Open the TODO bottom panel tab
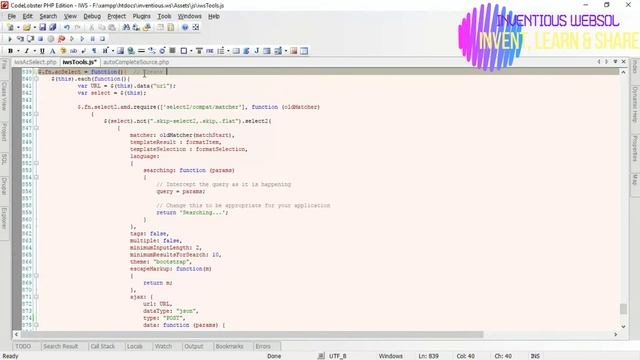The image size is (640, 360). (23, 346)
